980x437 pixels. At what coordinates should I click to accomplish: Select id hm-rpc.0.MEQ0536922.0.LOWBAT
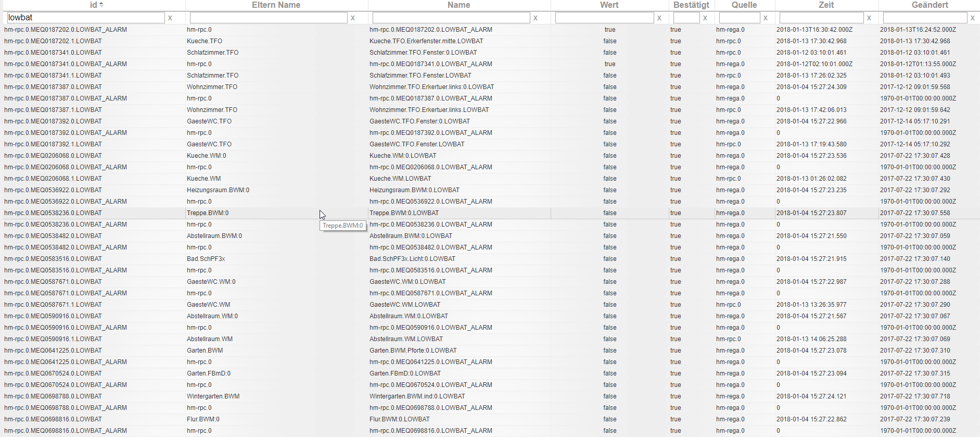[53, 190]
